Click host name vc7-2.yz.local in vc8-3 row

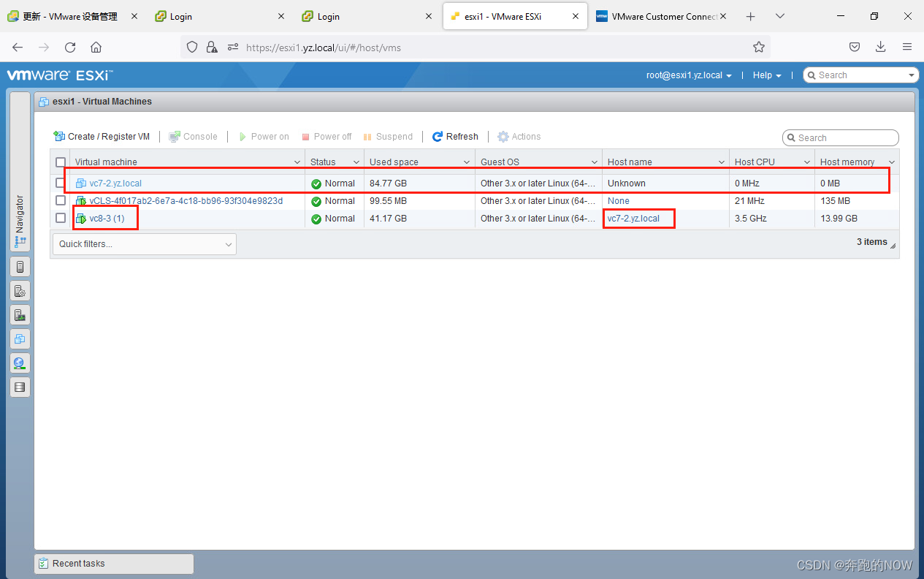pyautogui.click(x=633, y=219)
